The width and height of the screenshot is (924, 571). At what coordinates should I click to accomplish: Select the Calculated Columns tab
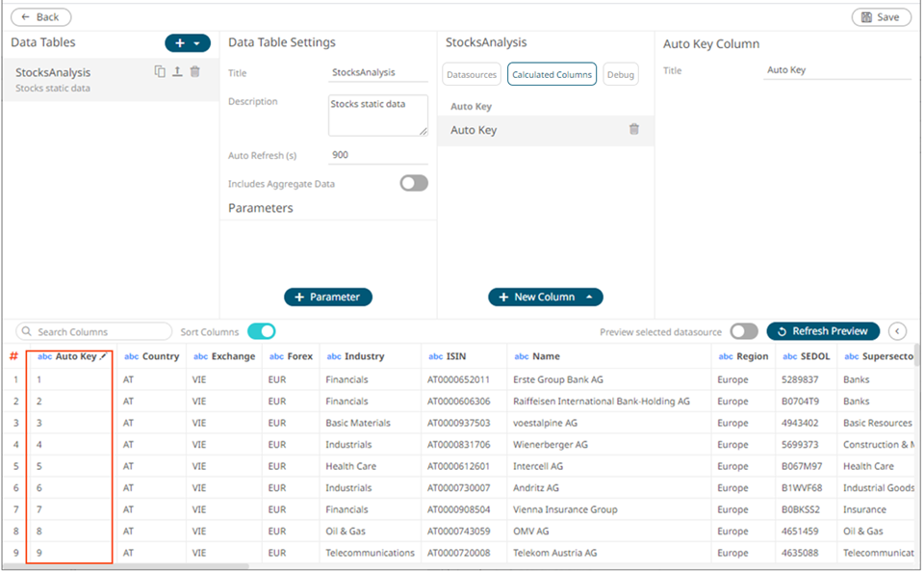click(552, 74)
